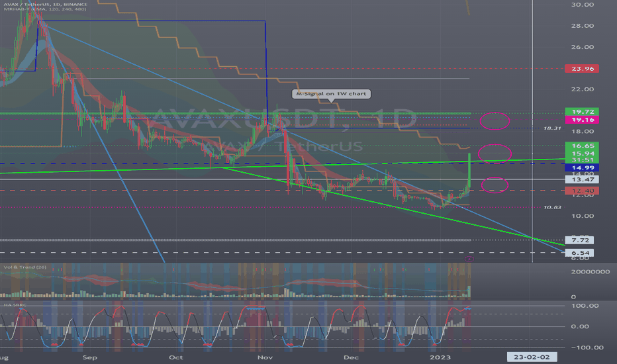Click the AVAX / TetherUS symbol title
Viewport: 617px width, 364px height.
tap(45, 5)
